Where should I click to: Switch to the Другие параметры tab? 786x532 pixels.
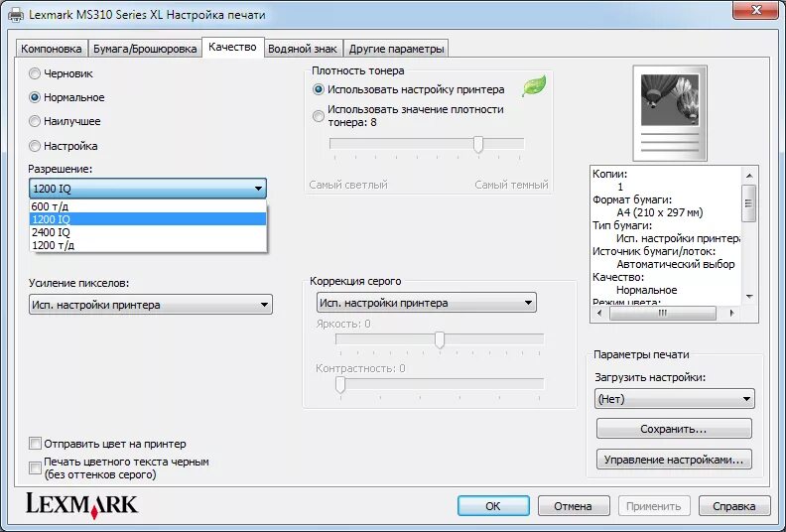[397, 49]
